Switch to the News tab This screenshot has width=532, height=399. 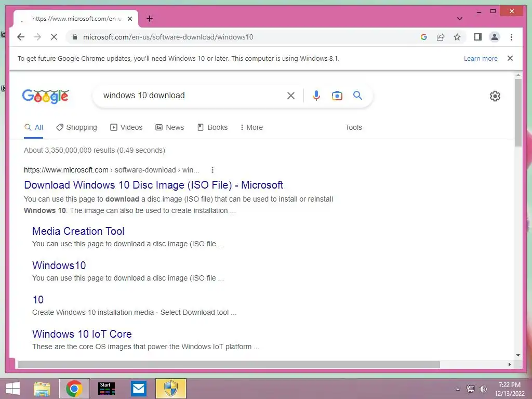pos(170,128)
